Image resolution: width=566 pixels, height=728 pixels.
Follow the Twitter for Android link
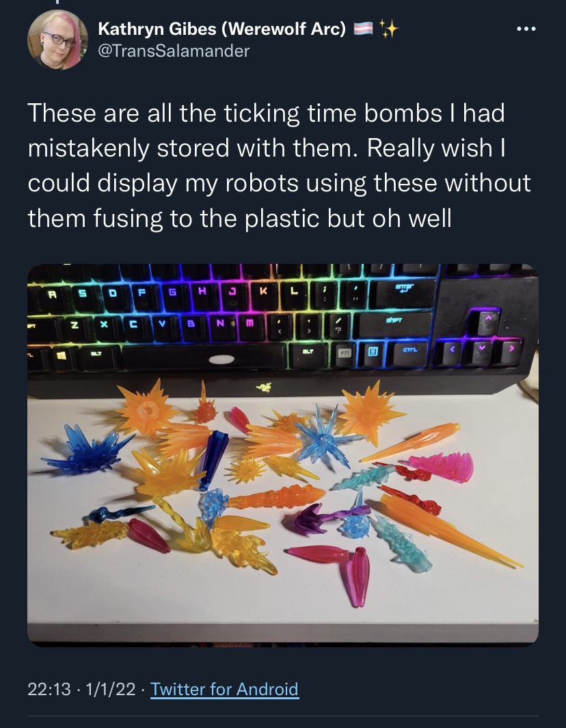click(x=224, y=689)
